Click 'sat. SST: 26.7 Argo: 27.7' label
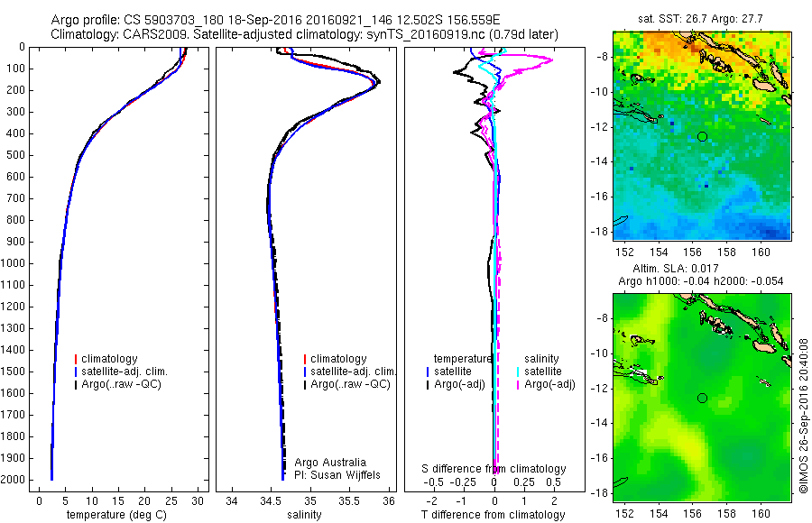The image size is (812, 523). click(701, 19)
